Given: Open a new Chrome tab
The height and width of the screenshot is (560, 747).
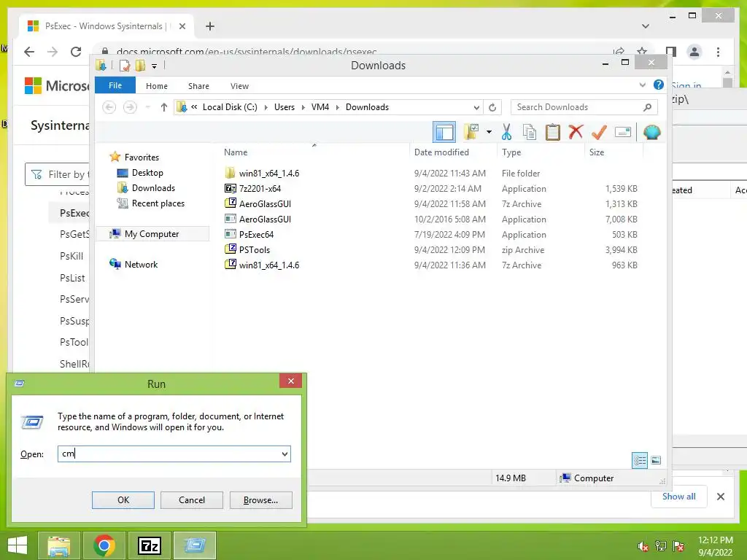Looking at the screenshot, I should [x=209, y=26].
